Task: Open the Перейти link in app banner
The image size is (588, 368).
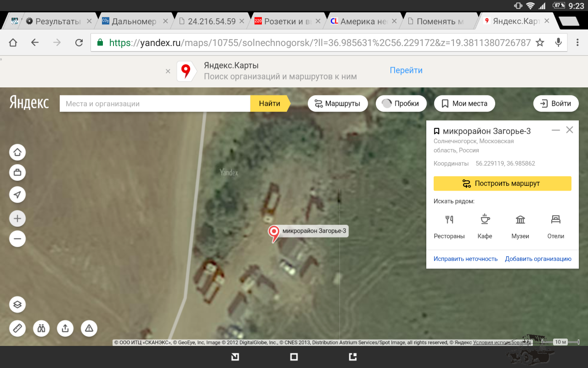Action: tap(406, 70)
